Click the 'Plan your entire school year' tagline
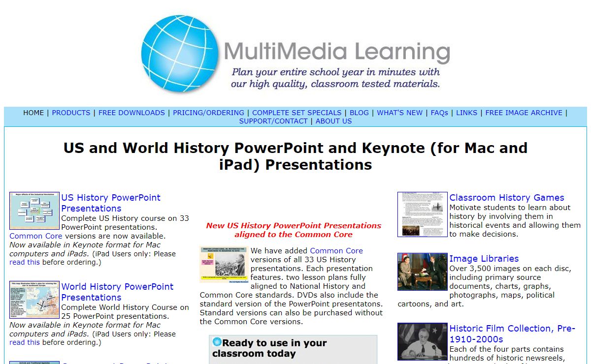591x364 pixels. 335,78
